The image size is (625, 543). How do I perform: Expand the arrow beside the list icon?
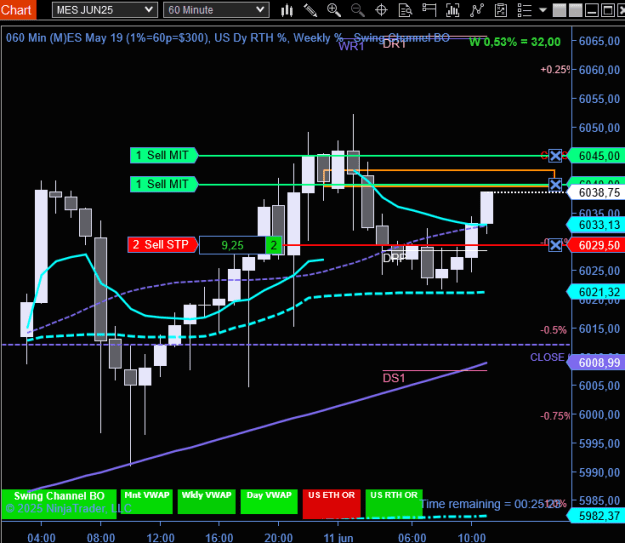tap(542, 10)
